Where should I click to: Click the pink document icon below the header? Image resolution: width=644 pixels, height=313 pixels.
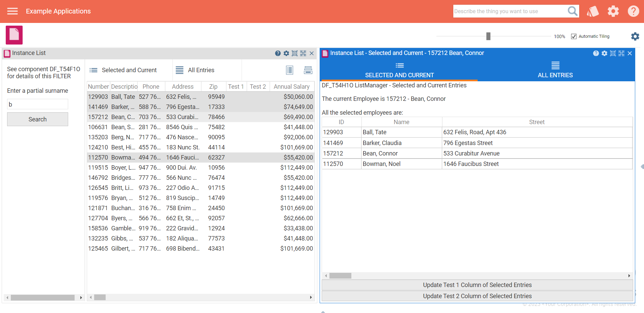click(14, 35)
